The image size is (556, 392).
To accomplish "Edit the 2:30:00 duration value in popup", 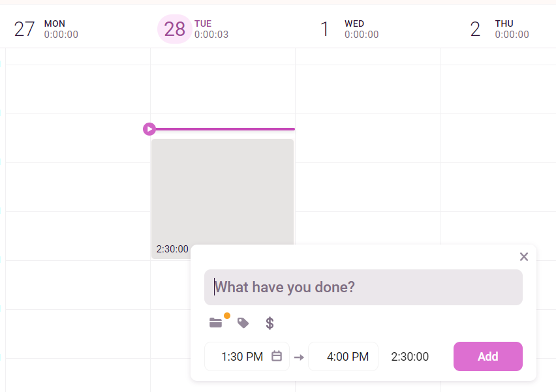I will 410,356.
